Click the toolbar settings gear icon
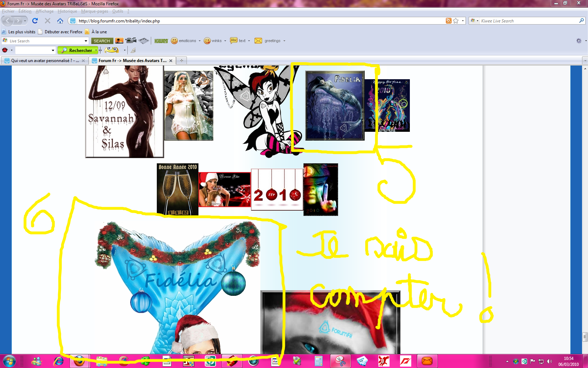Screen dimensions: 588x368 579,41
